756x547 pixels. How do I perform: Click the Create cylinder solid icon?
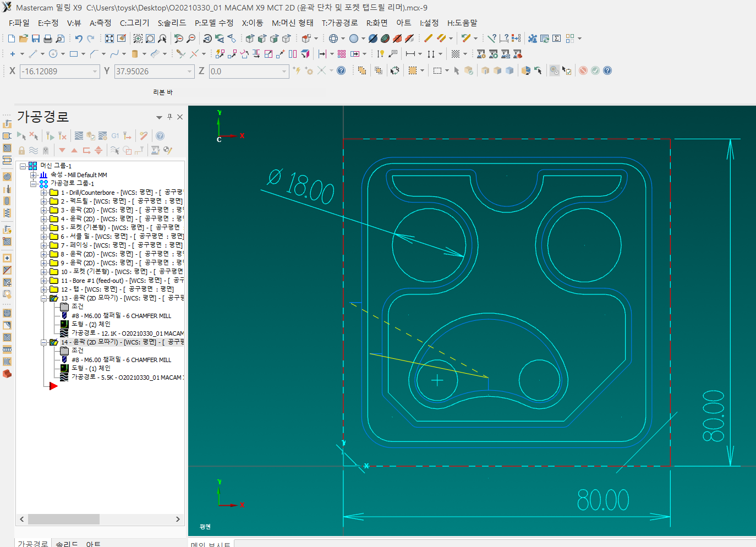pyautogui.click(x=135, y=54)
